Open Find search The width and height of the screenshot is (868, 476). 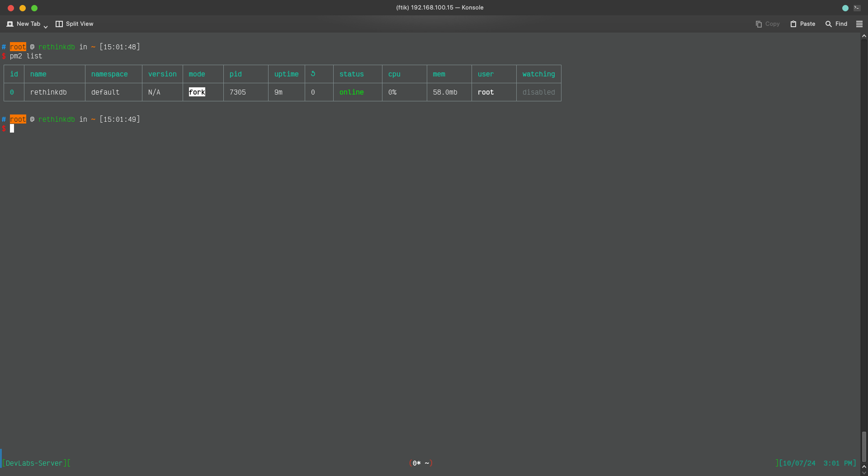(836, 24)
